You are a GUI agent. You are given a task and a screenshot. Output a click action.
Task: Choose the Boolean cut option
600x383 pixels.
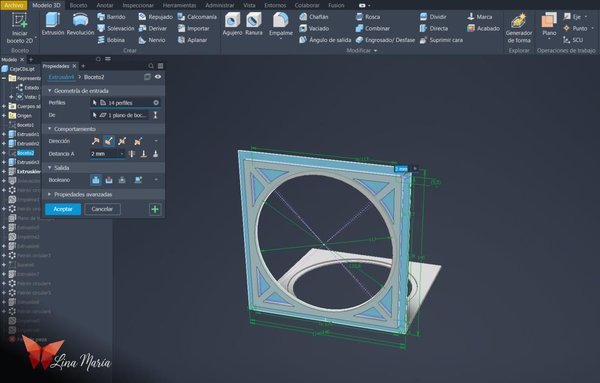coord(109,180)
